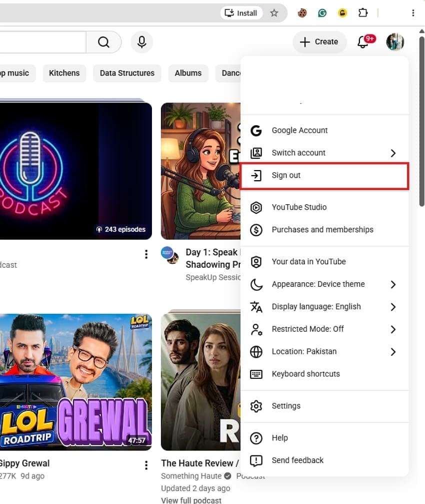Image resolution: width=425 pixels, height=504 pixels.
Task: Click the page vertical scrollbar
Action: tap(422, 122)
